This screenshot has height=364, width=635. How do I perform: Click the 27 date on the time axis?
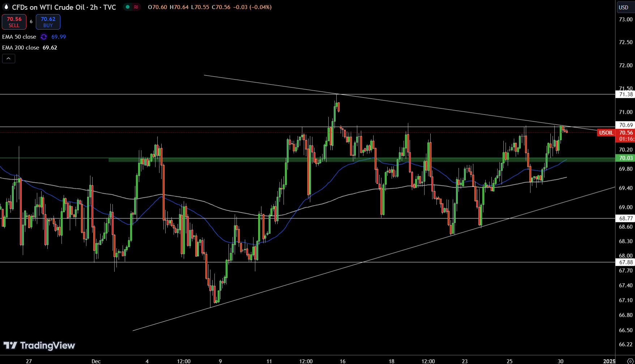(29, 361)
